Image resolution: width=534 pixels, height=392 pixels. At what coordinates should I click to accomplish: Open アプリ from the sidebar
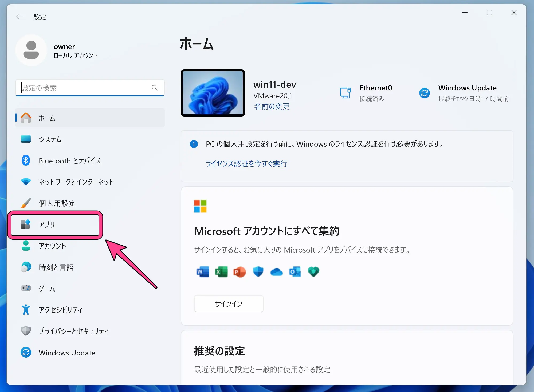click(48, 225)
